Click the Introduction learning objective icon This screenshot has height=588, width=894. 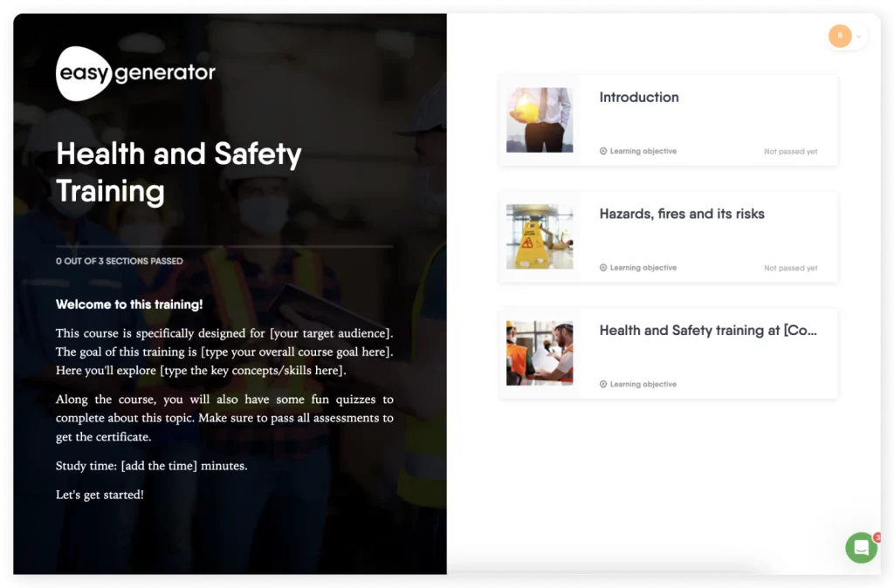click(603, 151)
